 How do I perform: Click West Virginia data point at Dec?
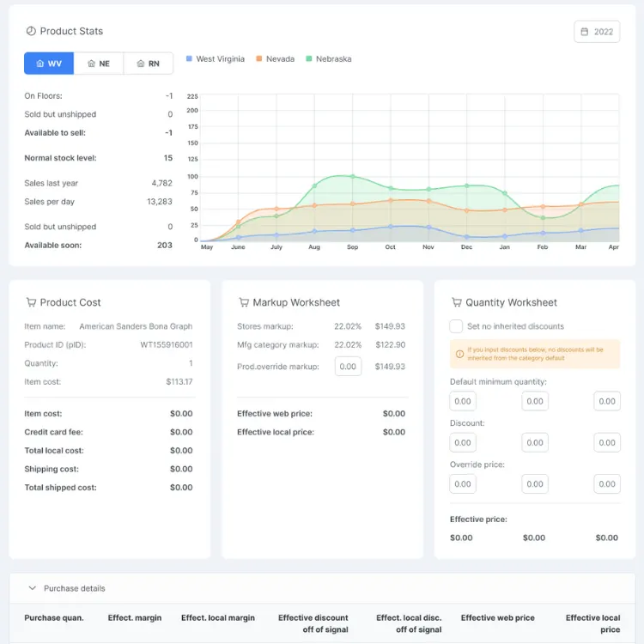(x=466, y=237)
